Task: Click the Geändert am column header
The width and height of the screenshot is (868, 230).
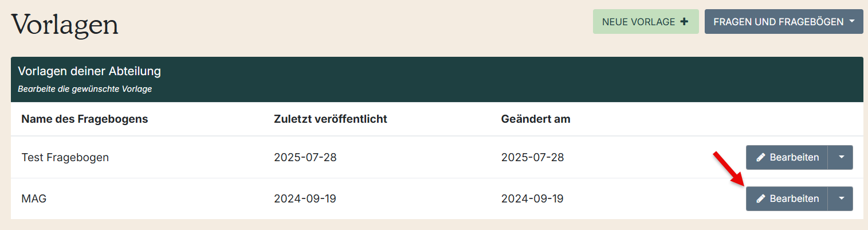Action: click(x=535, y=119)
